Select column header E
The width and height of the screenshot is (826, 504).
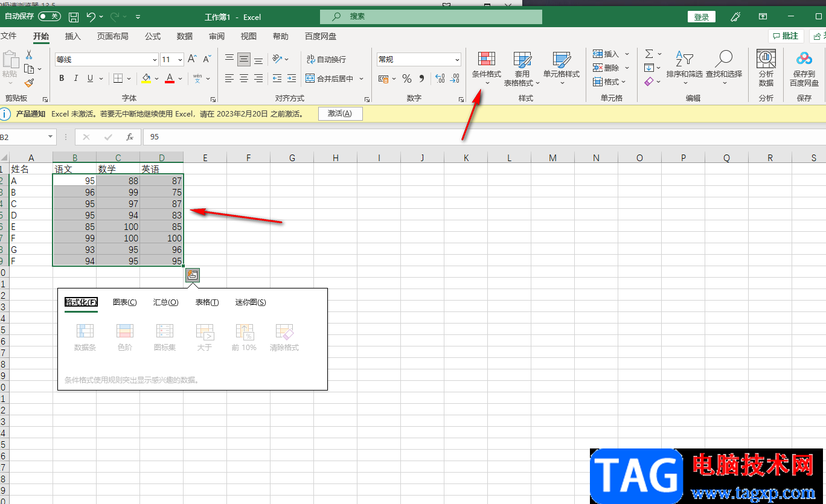pyautogui.click(x=205, y=158)
